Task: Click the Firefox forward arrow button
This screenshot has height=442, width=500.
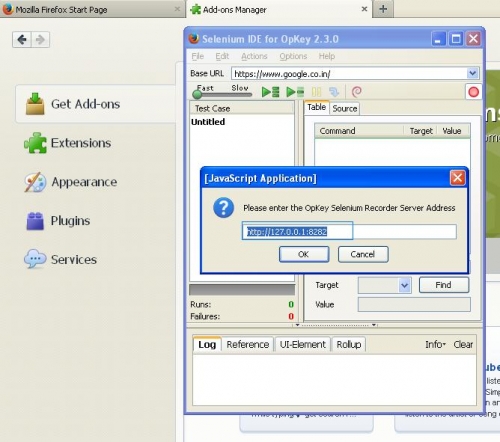Action: pyautogui.click(x=40, y=40)
